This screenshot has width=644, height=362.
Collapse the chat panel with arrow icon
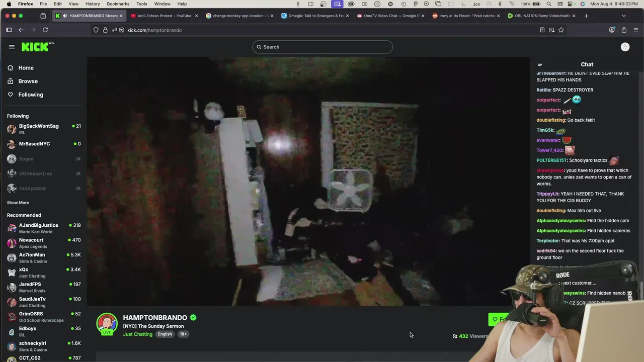(540, 64)
